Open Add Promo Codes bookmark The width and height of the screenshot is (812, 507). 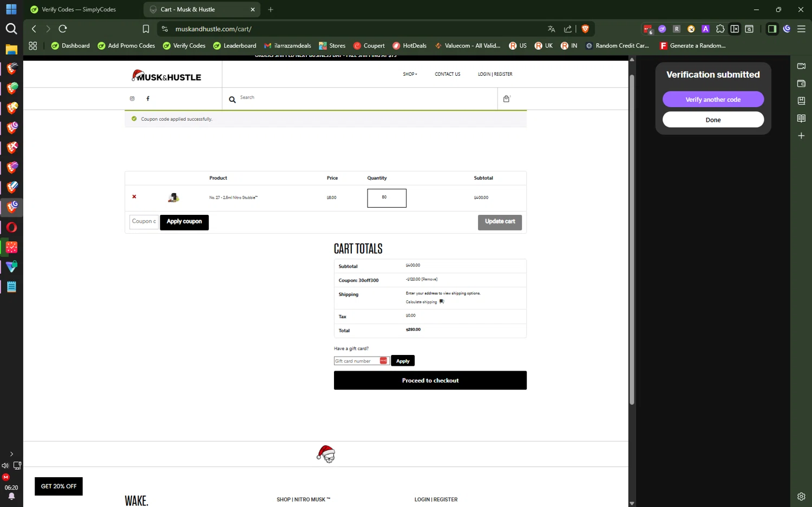click(x=126, y=45)
